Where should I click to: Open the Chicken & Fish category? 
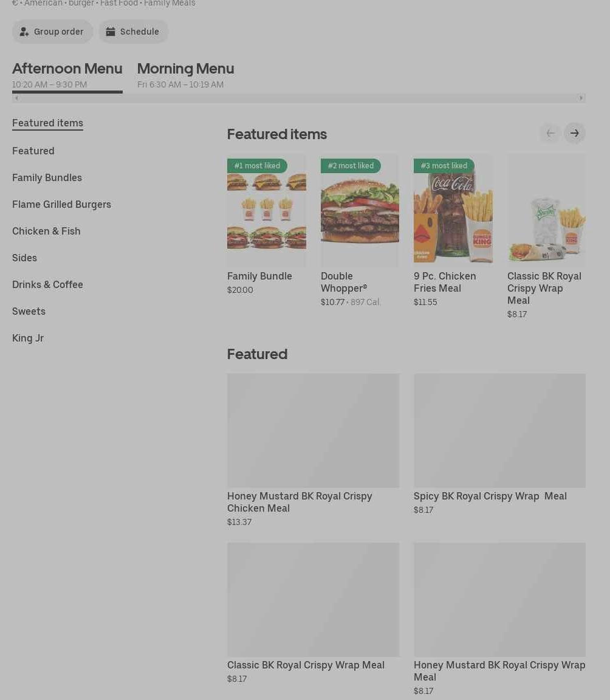pos(46,232)
